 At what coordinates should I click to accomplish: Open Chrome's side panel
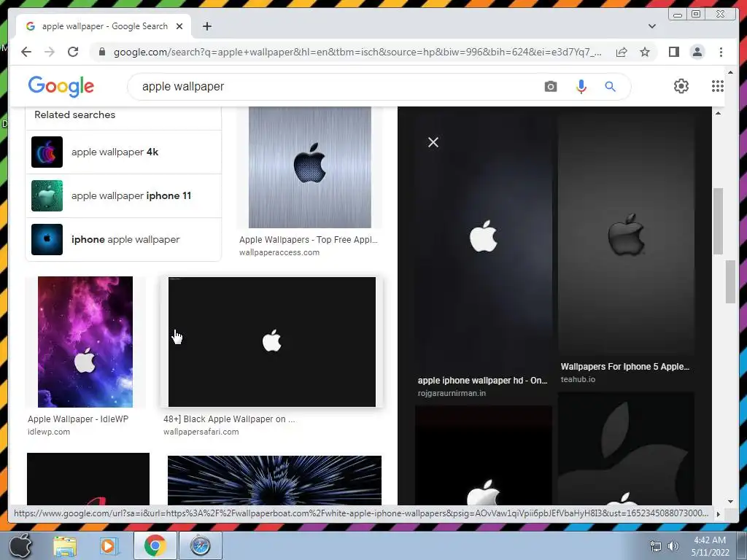[673, 52]
